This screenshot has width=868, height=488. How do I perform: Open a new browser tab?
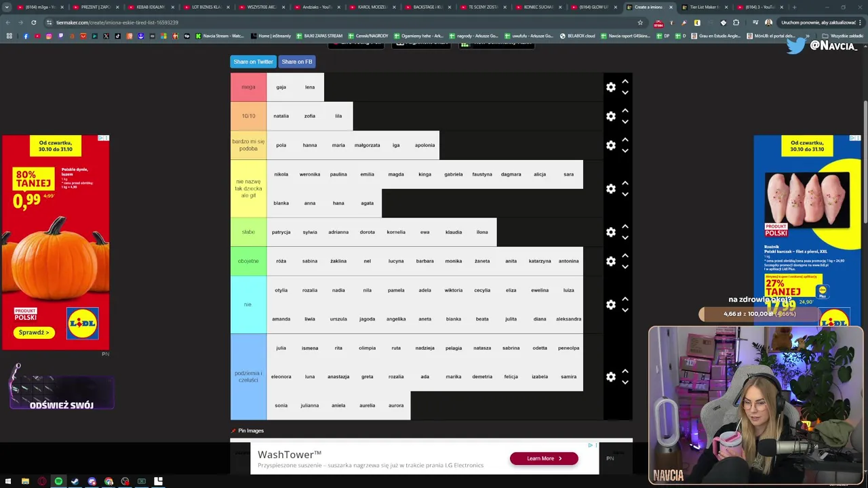[793, 7]
